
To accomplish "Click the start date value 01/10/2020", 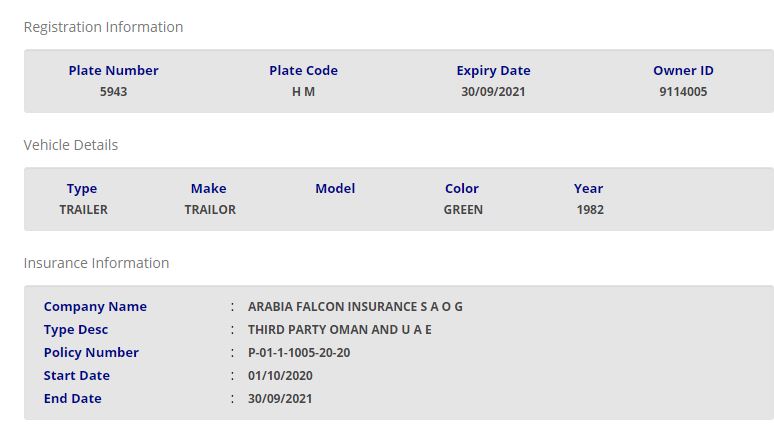I will click(279, 376).
